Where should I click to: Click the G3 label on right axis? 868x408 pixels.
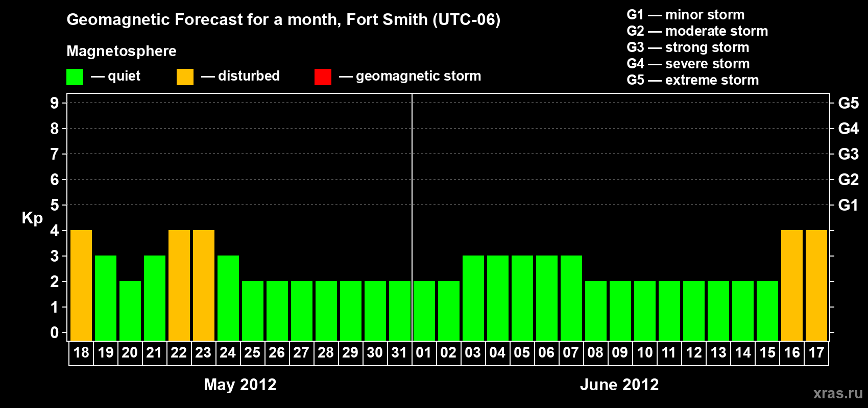tap(849, 154)
